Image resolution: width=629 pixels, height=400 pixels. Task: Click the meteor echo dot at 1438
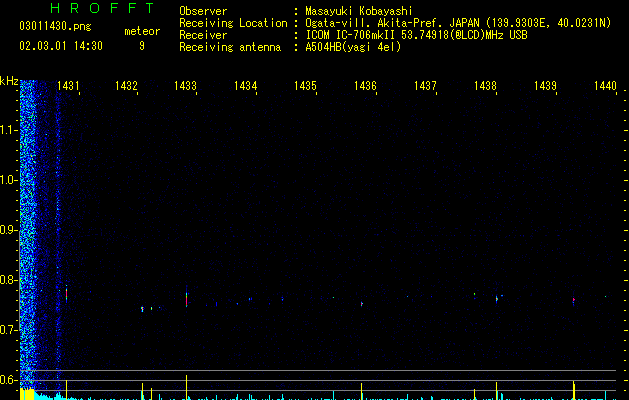coord(497,299)
